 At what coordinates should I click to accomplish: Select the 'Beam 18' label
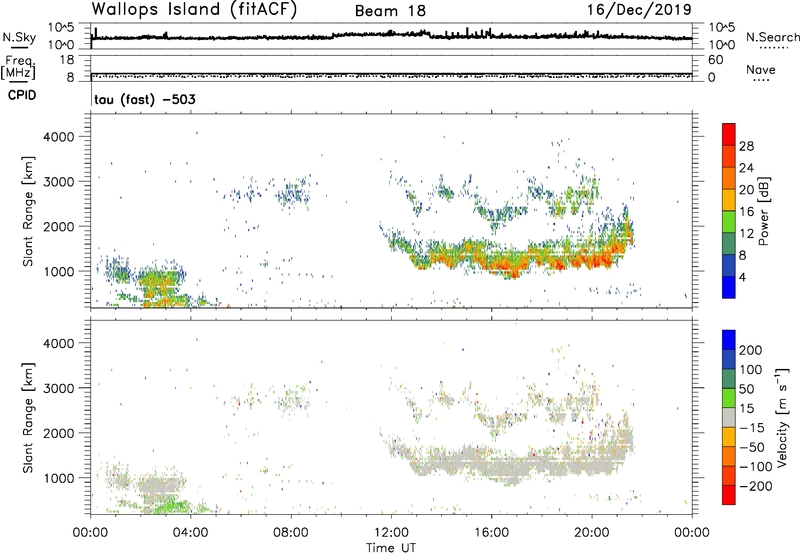[390, 11]
